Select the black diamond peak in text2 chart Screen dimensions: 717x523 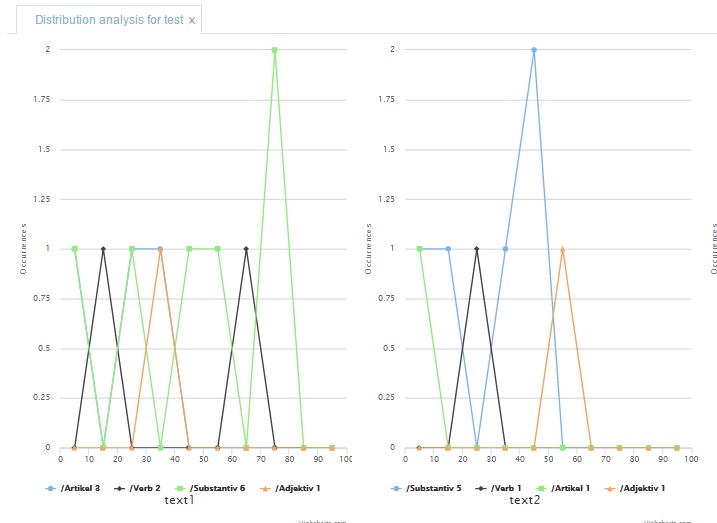(477, 249)
